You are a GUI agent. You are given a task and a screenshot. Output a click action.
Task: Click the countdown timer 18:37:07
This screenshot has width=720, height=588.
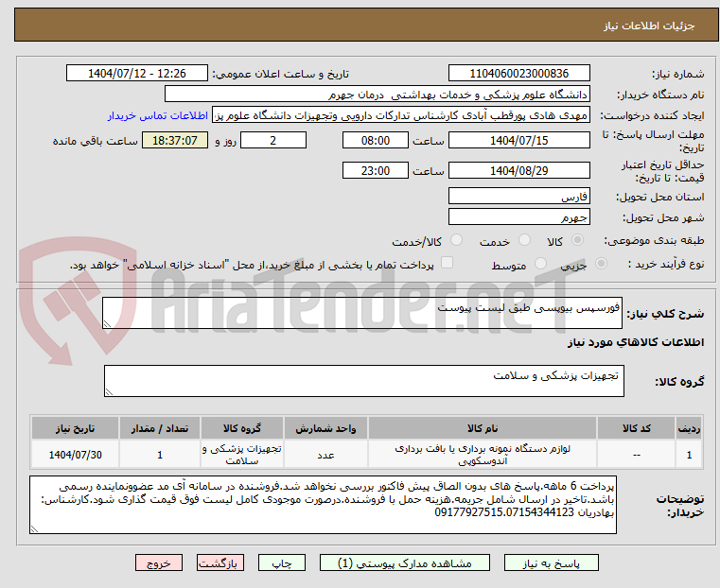click(x=175, y=140)
